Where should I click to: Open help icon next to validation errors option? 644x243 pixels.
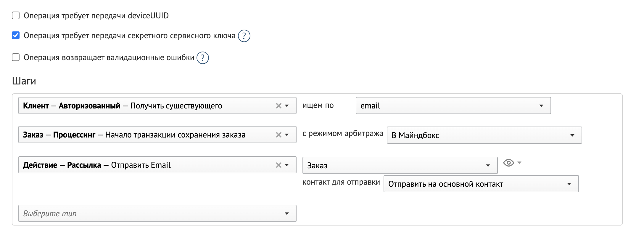point(203,58)
